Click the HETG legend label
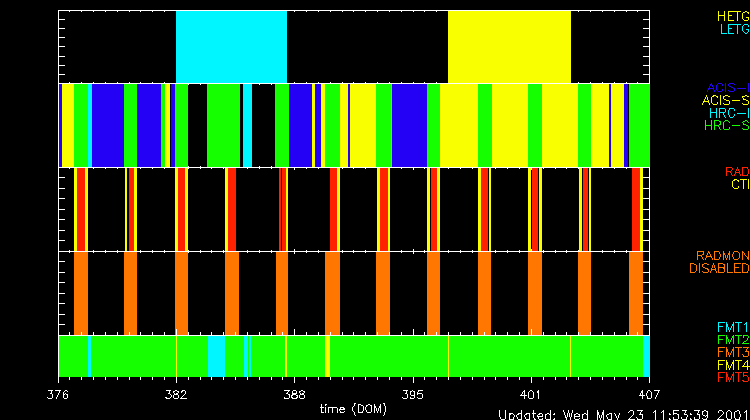 (733, 17)
